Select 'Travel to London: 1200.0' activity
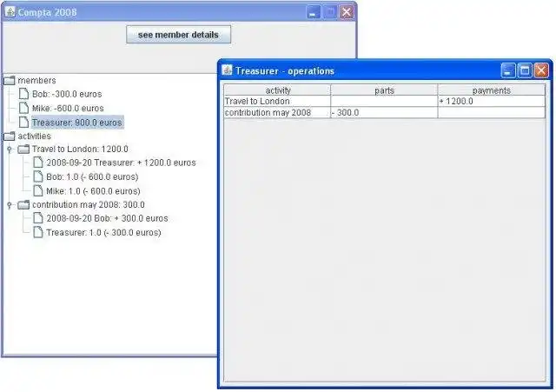The width and height of the screenshot is (556, 392). pos(80,149)
